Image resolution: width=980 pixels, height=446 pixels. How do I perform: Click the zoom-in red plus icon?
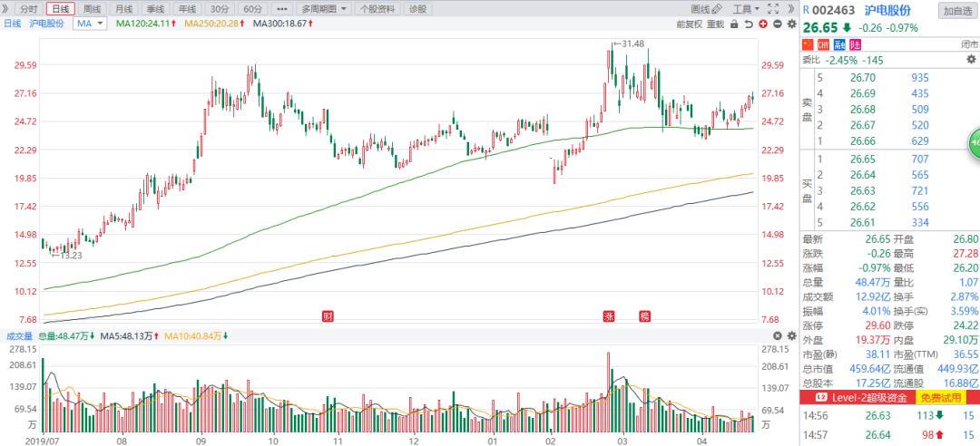coord(765,24)
